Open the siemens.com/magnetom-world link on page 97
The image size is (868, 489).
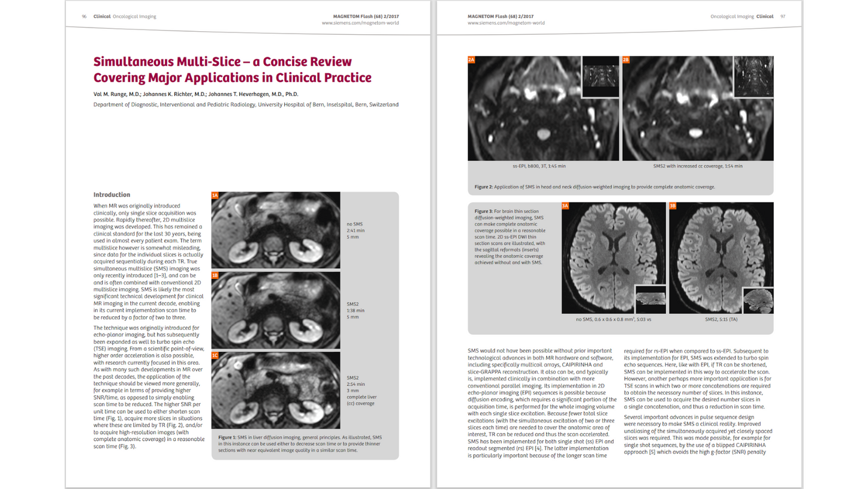506,23
